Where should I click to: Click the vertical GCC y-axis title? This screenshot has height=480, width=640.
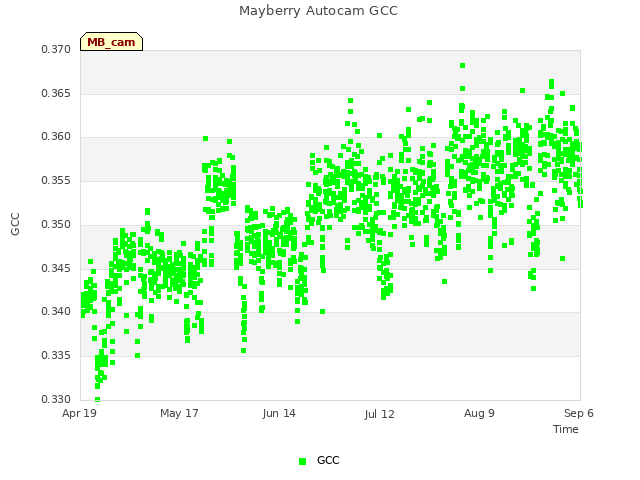(x=15, y=224)
